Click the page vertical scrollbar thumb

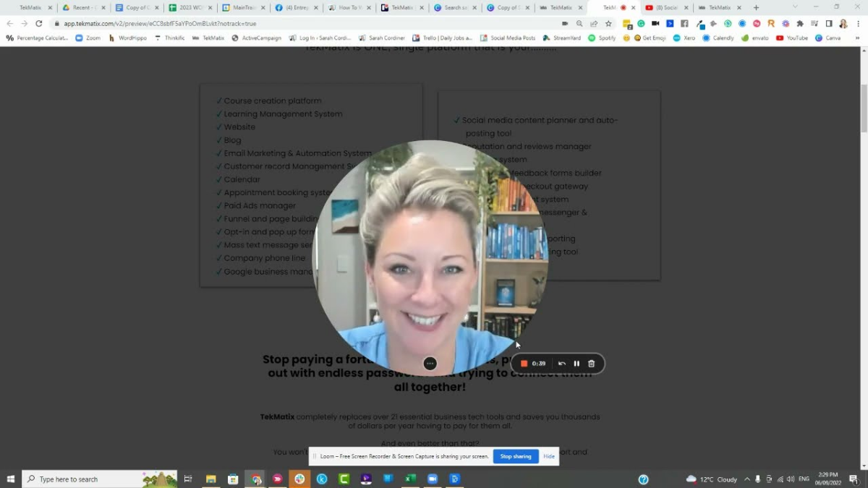tap(863, 108)
